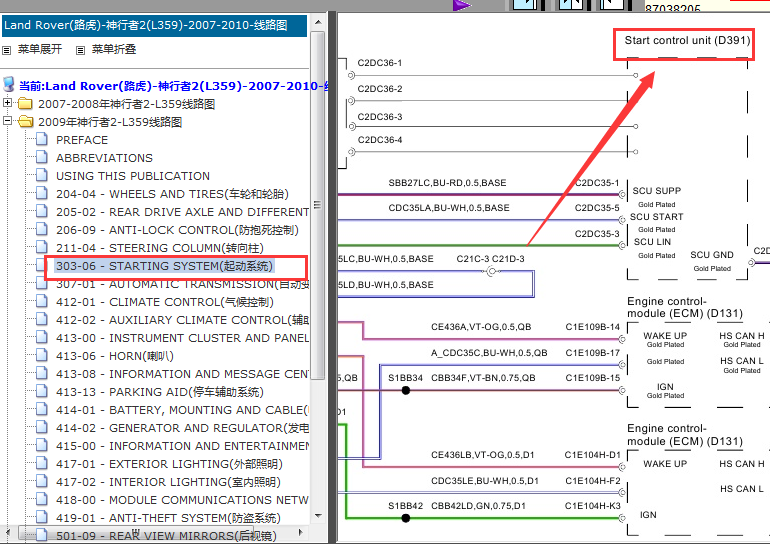Click wire label SBB27LC,BU-RD,0.5,BASE
The width and height of the screenshot is (770, 544).
447,183
